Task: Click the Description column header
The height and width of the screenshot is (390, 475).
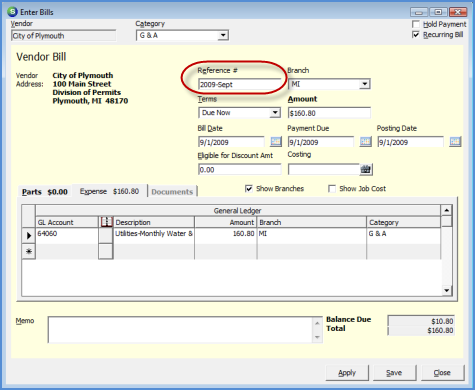Action: 154,222
